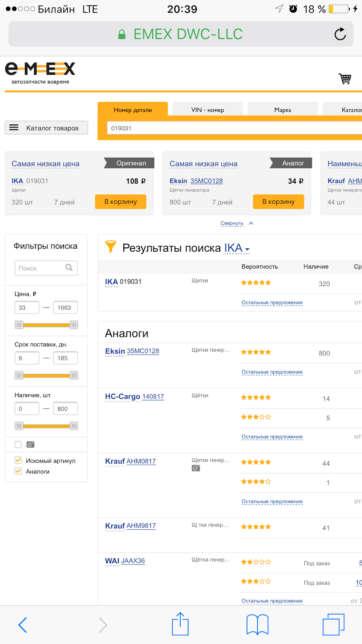Switch to the VIN - номер tab
This screenshot has width=362, height=644.
(208, 110)
